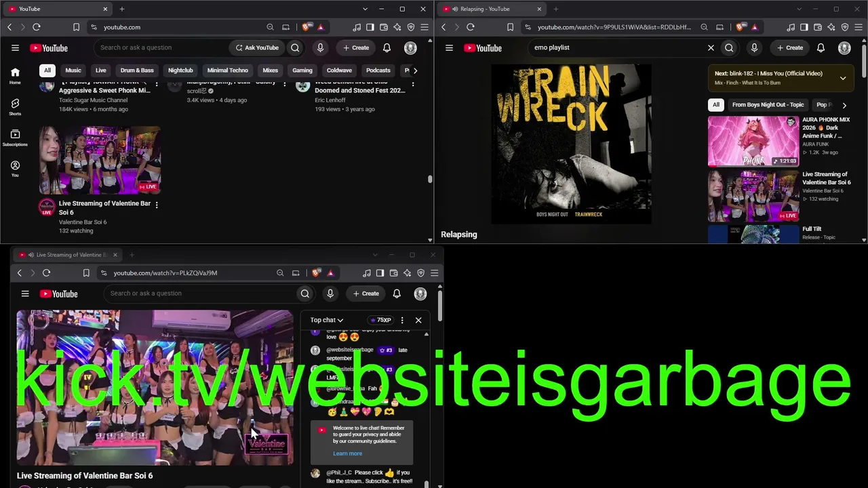868x488 pixels.
Task: Open 'Live Streaming of Valentine Bar Soi 6' title on home feed
Action: coord(104,207)
